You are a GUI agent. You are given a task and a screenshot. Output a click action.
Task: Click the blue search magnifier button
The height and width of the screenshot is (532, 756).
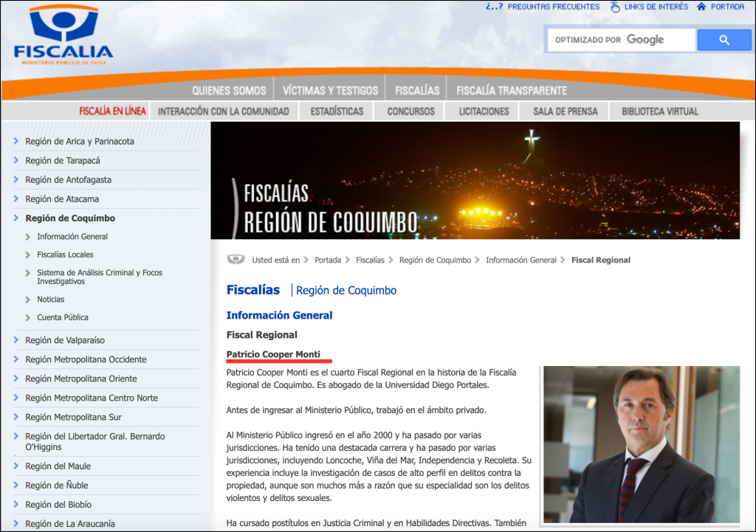724,40
